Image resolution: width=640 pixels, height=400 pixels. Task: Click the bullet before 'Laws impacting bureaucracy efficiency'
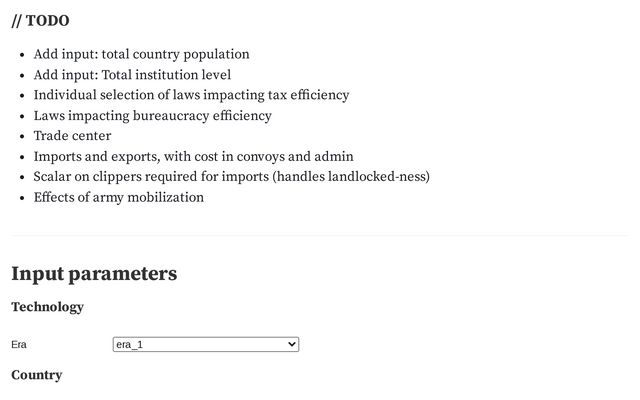23,116
